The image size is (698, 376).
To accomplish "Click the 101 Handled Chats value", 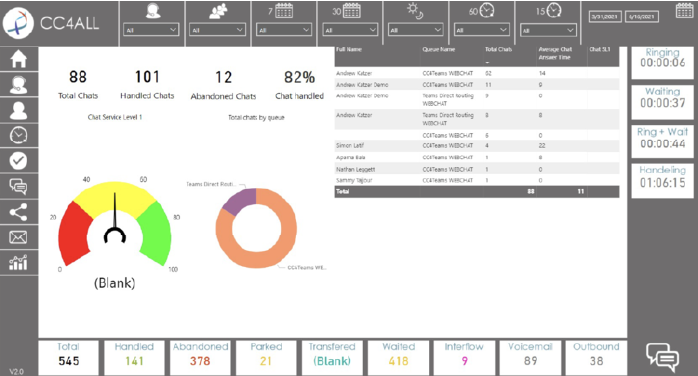I will 147,77.
